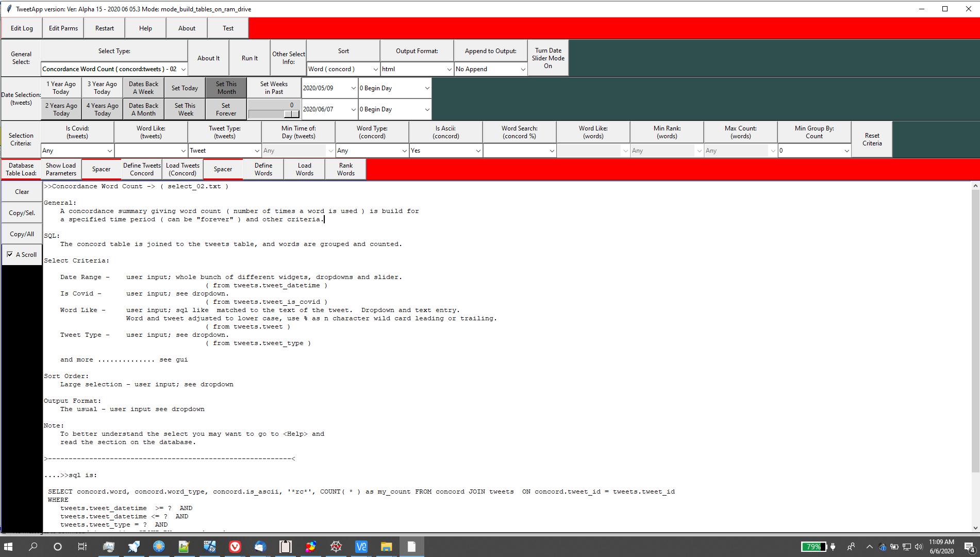The width and height of the screenshot is (980, 557).
Task: Click the Set Weeks in Past slider
Action: click(x=274, y=114)
